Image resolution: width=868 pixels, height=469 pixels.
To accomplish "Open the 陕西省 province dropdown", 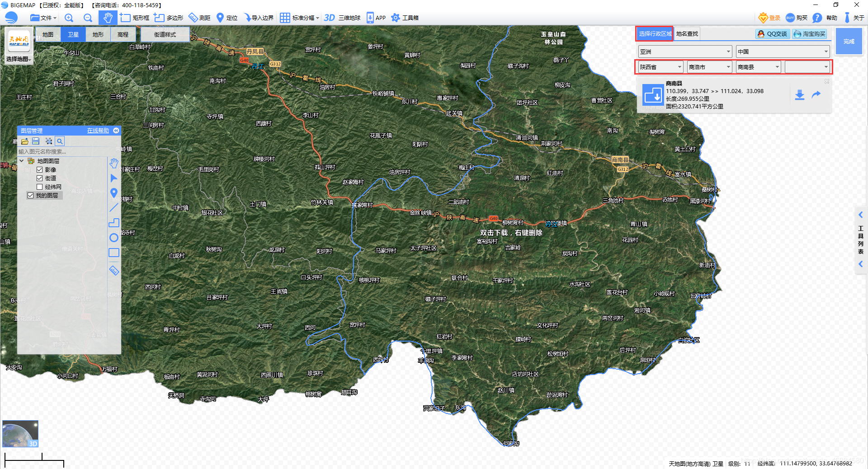I will (660, 67).
